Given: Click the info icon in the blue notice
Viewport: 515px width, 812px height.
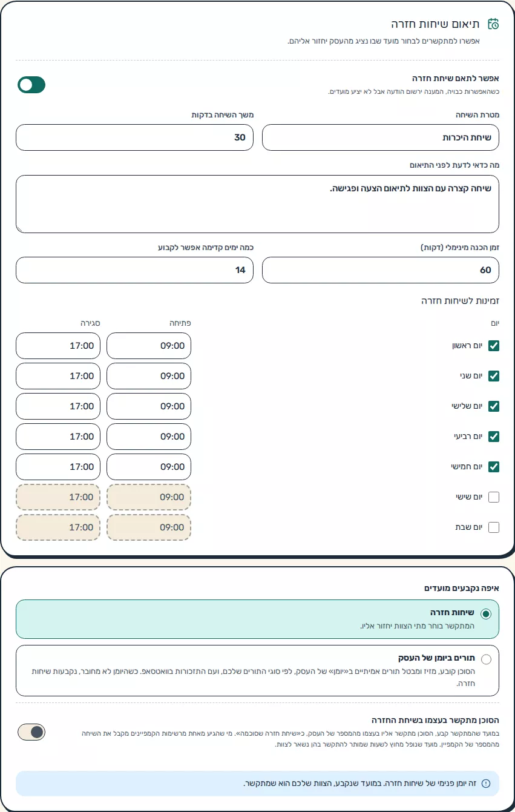Looking at the screenshot, I should coord(486,784).
